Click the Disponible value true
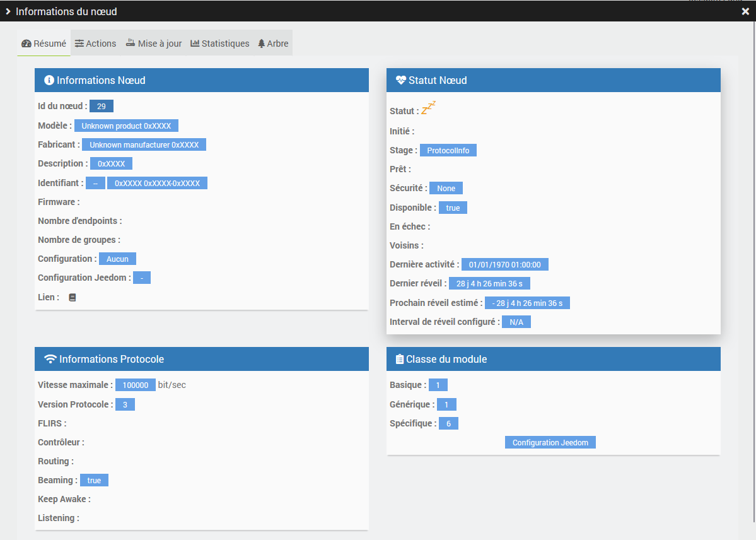The image size is (756, 540). coord(453,208)
